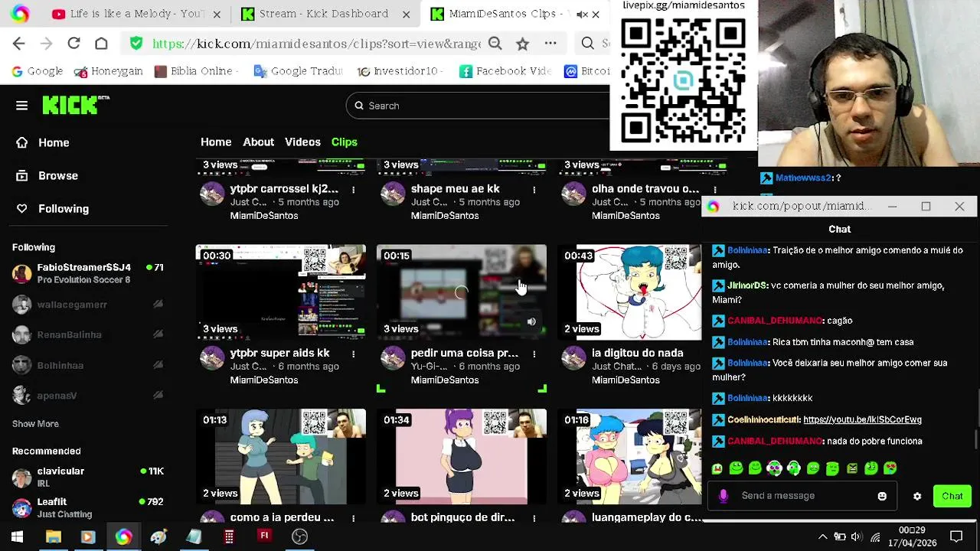Play the ytpbr super aids kk thumbnail
Viewport: 980px width, 551px height.
[x=281, y=292]
